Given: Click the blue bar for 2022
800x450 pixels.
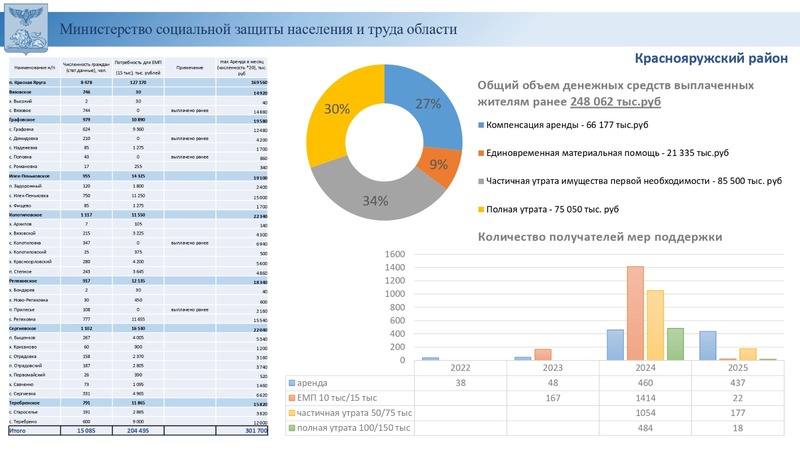Looking at the screenshot, I should pyautogui.click(x=431, y=359).
